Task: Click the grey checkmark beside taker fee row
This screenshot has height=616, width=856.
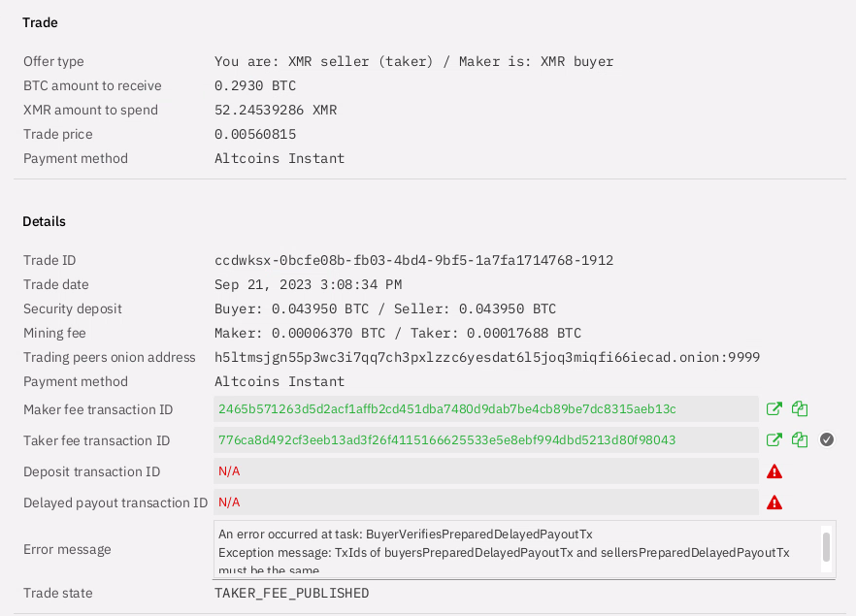Action: pyautogui.click(x=827, y=439)
